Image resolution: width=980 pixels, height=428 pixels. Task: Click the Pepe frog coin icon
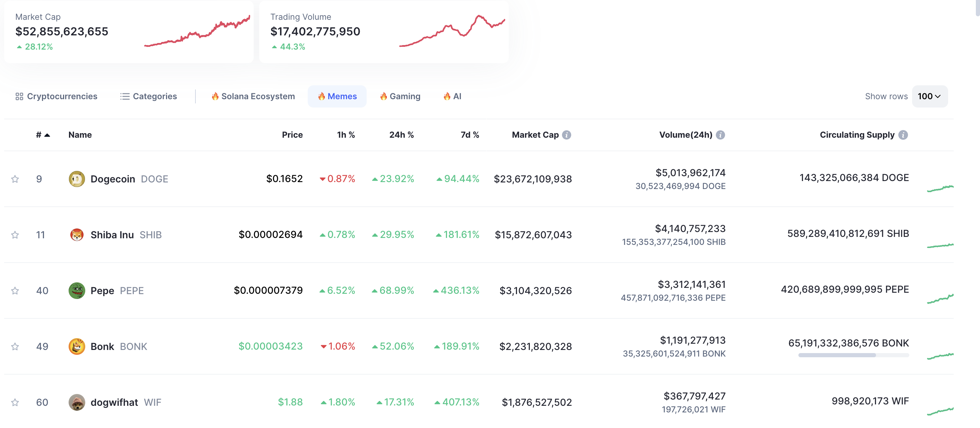pos(77,291)
